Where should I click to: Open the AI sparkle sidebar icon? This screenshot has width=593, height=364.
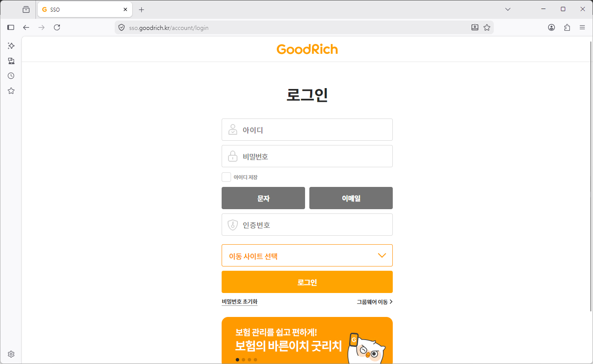pyautogui.click(x=11, y=46)
